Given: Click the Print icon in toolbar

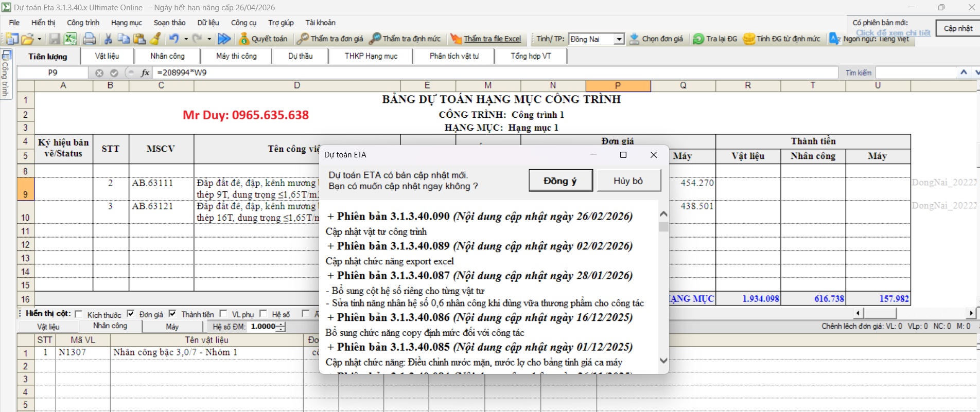Looking at the screenshot, I should [x=89, y=39].
